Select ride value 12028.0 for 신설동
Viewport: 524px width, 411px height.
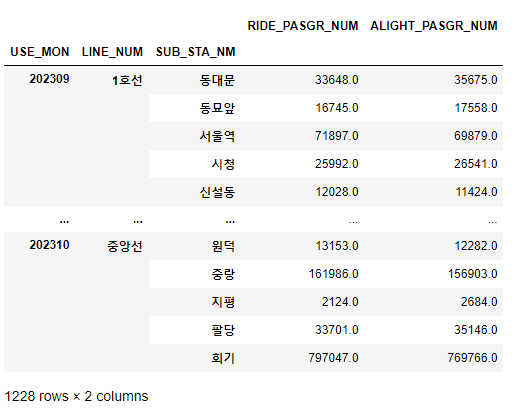(x=337, y=192)
